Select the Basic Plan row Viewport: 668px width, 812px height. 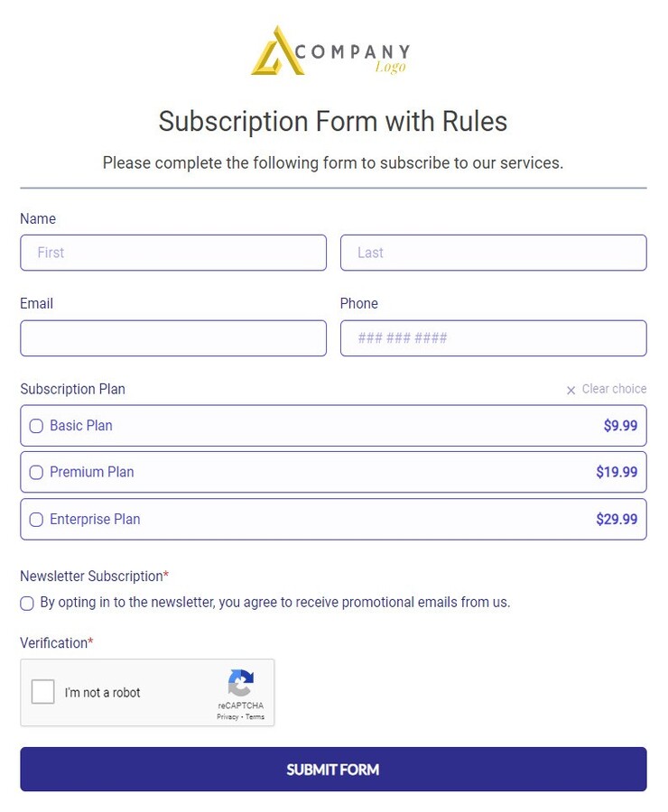point(333,426)
